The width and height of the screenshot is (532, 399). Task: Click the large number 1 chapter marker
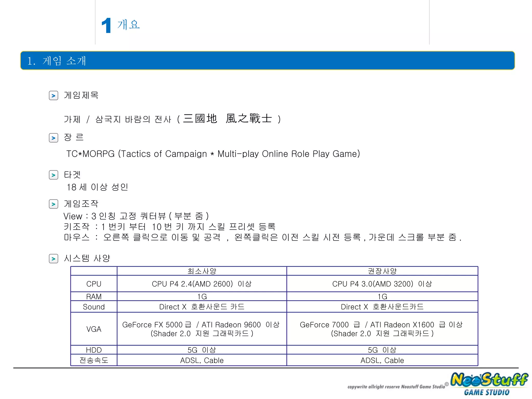[107, 25]
